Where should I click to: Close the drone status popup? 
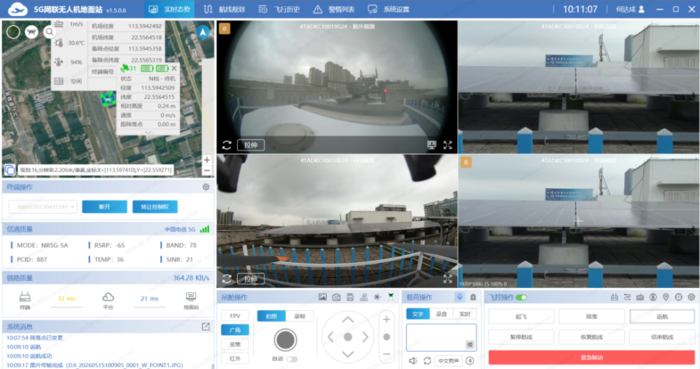tap(174, 68)
